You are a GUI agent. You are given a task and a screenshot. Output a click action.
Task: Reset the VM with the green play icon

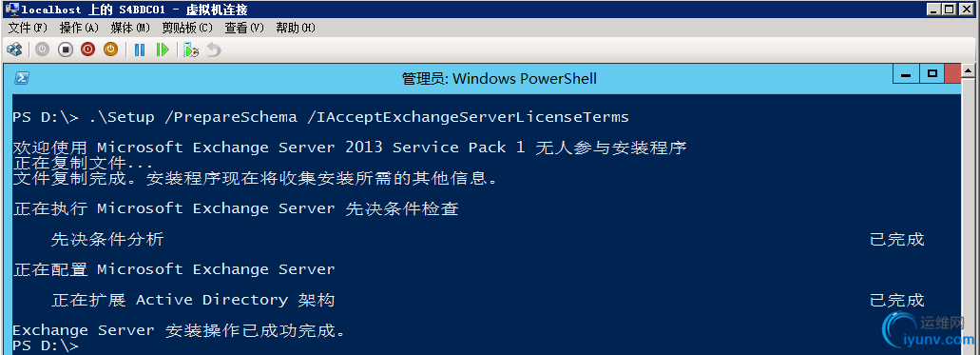[163, 49]
